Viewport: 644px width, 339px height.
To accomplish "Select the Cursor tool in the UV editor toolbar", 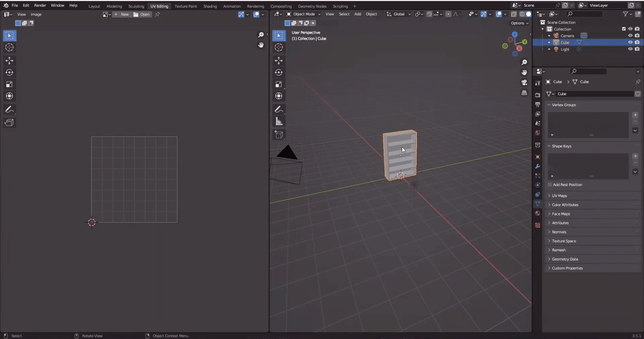I will [10, 47].
